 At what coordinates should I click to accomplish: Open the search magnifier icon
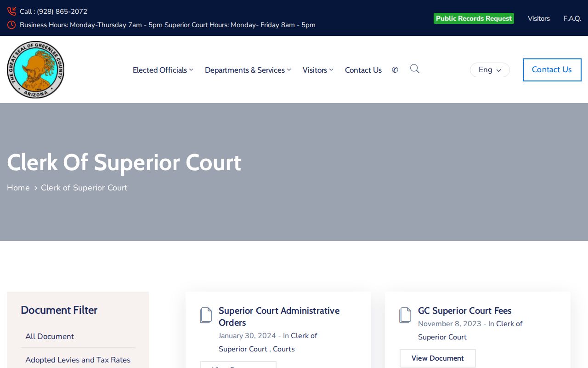coord(415,69)
